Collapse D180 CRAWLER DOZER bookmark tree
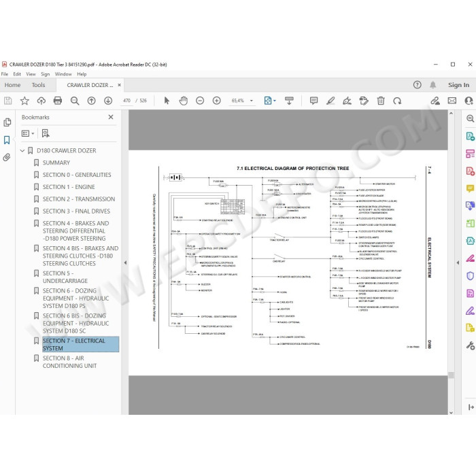476x476 pixels. point(22,150)
